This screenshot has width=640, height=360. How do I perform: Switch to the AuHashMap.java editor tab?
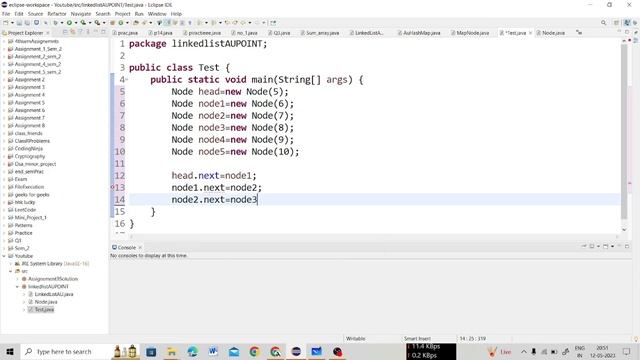coord(419,33)
